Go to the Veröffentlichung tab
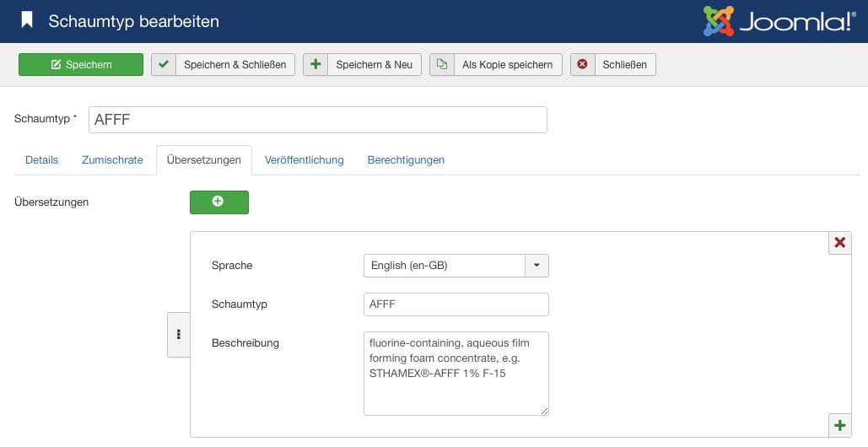This screenshot has height=447, width=868. point(304,160)
